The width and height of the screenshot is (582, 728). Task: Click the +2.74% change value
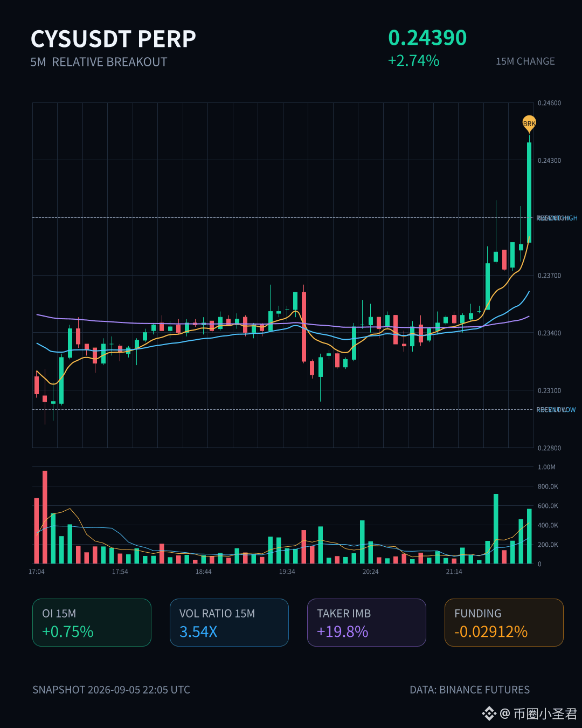(413, 60)
